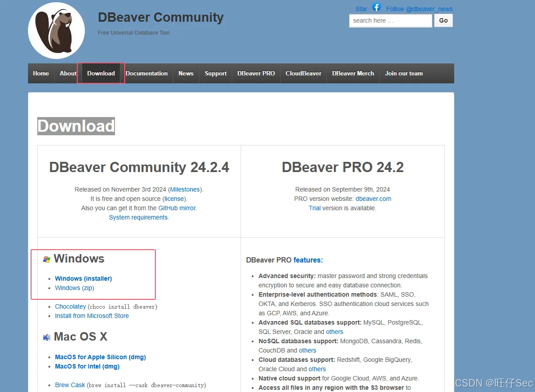The image size is (535, 392).
Task: Select the Download menu item
Action: tap(101, 73)
